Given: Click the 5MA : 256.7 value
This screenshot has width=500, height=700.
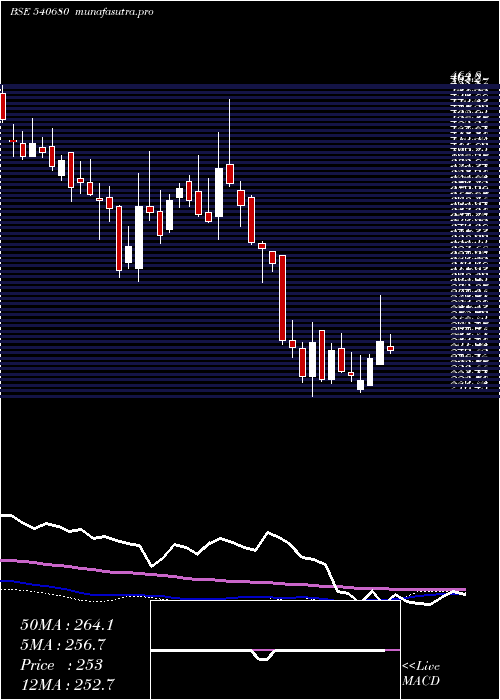Looking at the screenshot, I should pyautogui.click(x=65, y=645).
